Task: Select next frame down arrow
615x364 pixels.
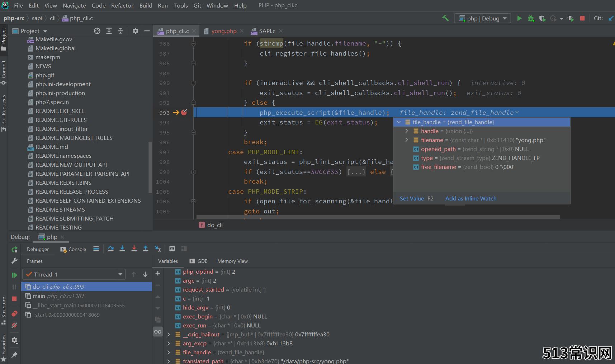Action: 145,274
